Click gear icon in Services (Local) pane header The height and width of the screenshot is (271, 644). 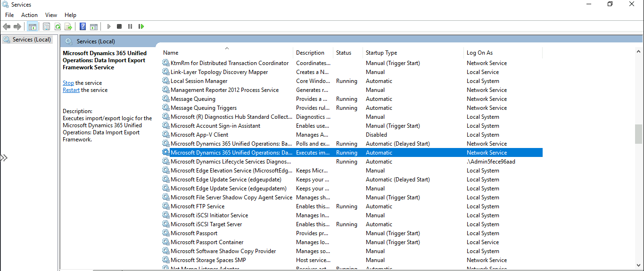(x=69, y=41)
